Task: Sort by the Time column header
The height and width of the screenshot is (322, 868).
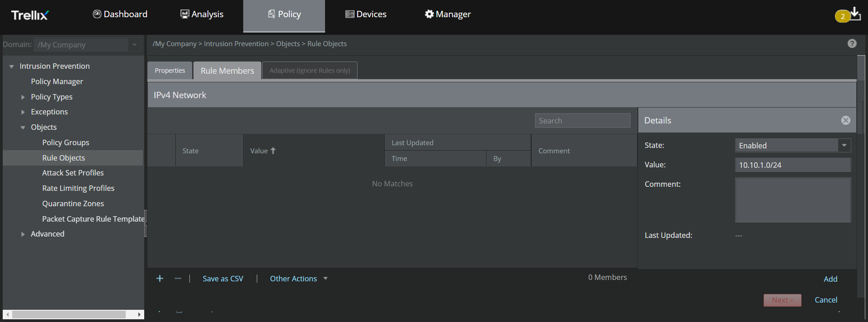Action: coord(435,159)
